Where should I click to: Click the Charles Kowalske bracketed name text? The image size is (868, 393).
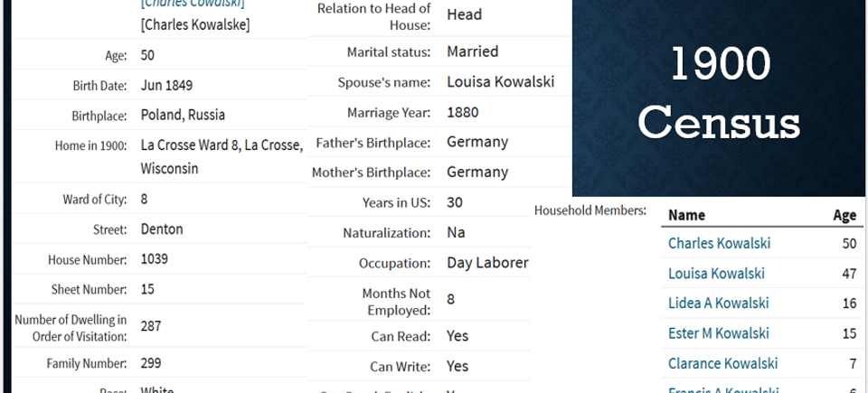[x=195, y=25]
